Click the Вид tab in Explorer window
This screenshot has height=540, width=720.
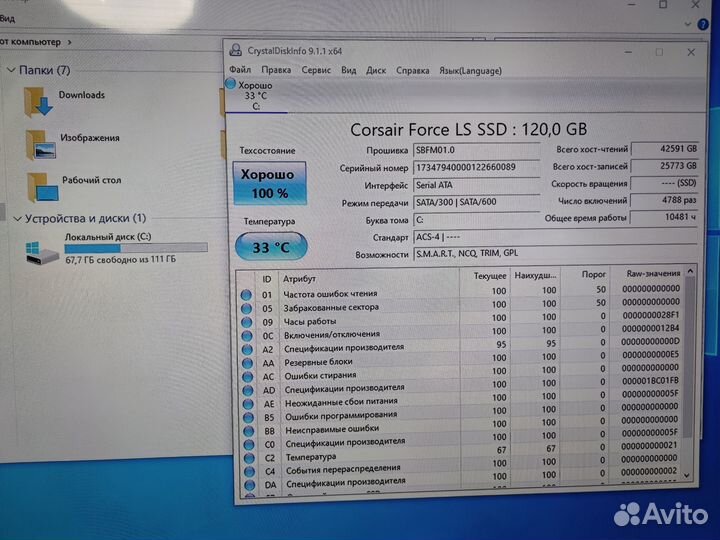(7, 19)
